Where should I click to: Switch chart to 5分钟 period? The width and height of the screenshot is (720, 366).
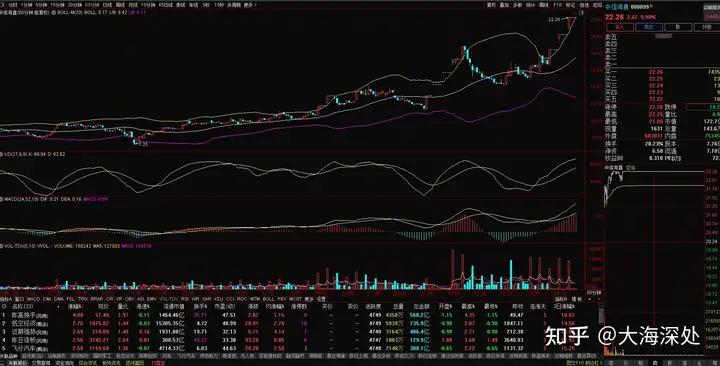41,5
